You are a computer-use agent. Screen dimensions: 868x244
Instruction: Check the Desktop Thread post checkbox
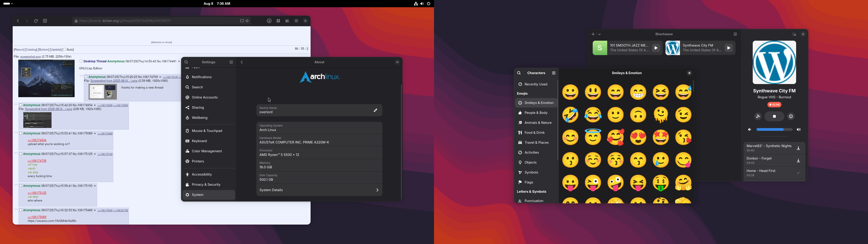(x=81, y=61)
